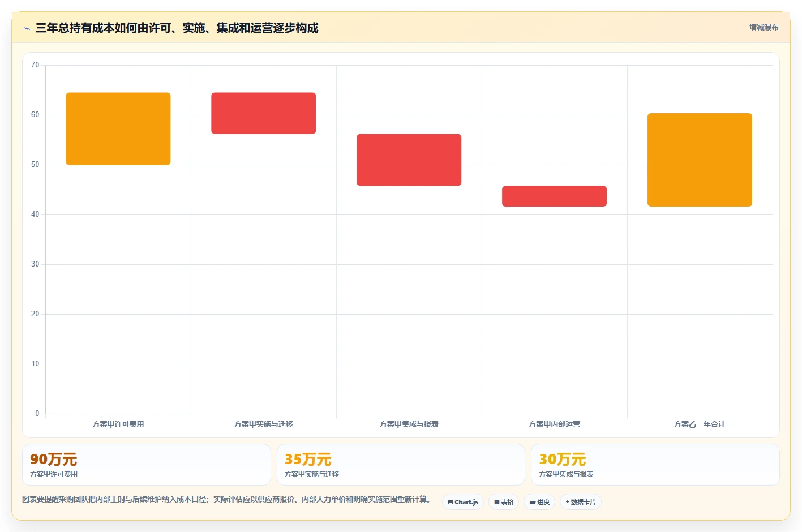The image size is (802, 532).
Task: Click the x-axis label 方案甲内部运营
Action: (x=555, y=424)
